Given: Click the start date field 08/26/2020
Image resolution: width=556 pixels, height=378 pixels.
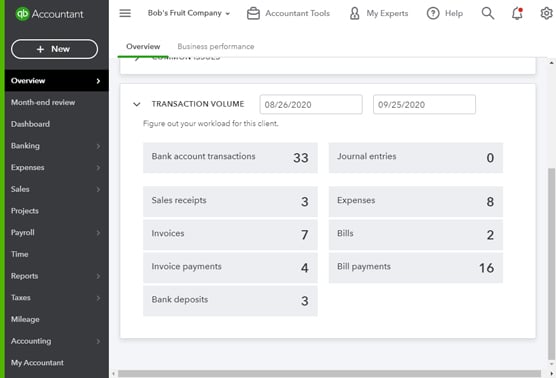Looking at the screenshot, I should pos(311,104).
